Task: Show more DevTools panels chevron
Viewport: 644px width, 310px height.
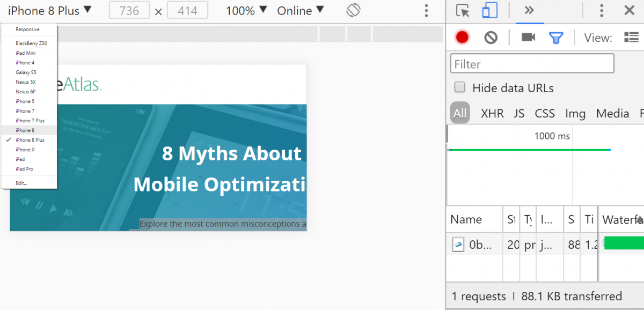Action: (x=529, y=11)
